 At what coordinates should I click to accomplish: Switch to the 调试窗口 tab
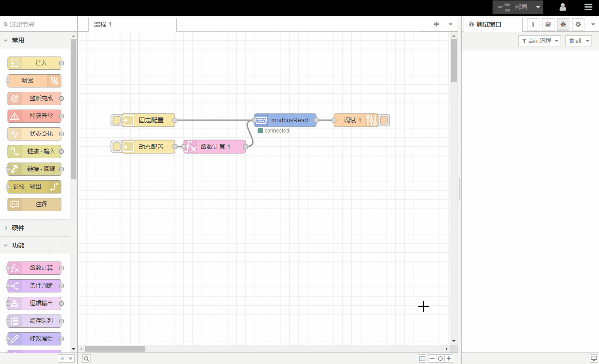coord(489,24)
